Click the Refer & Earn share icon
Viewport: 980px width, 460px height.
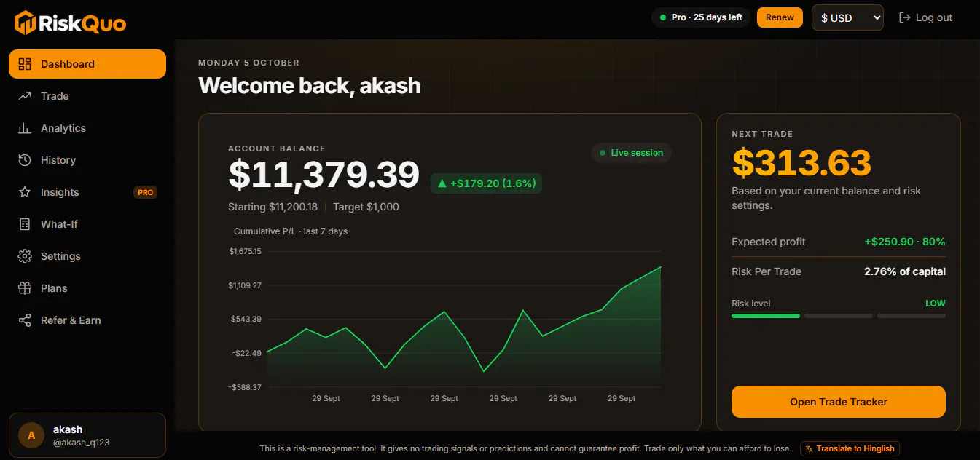pos(25,320)
